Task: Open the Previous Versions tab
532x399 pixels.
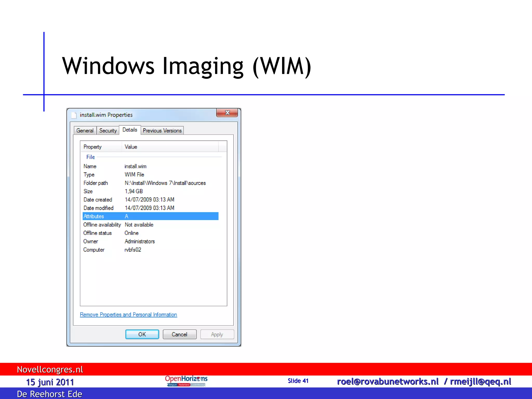Action: [x=162, y=131]
